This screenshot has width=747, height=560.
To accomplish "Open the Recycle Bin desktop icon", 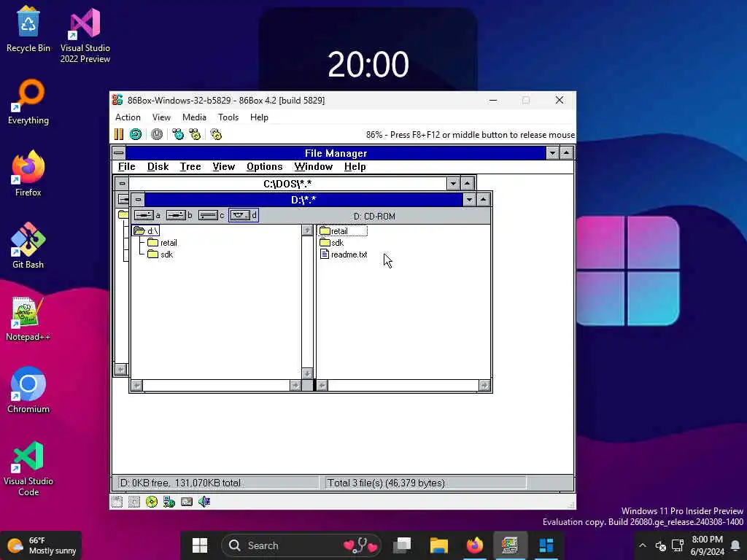I will tap(28, 28).
